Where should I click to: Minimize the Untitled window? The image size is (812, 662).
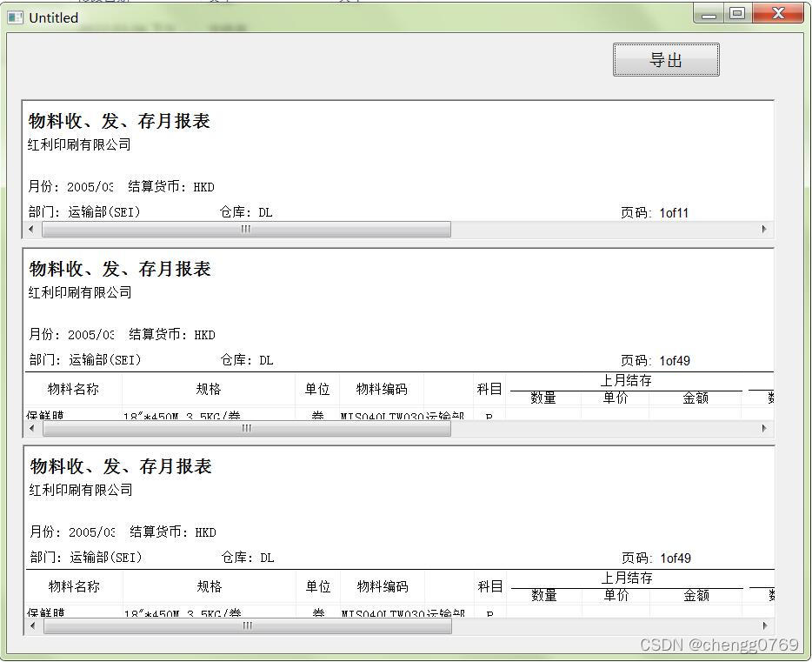click(709, 14)
